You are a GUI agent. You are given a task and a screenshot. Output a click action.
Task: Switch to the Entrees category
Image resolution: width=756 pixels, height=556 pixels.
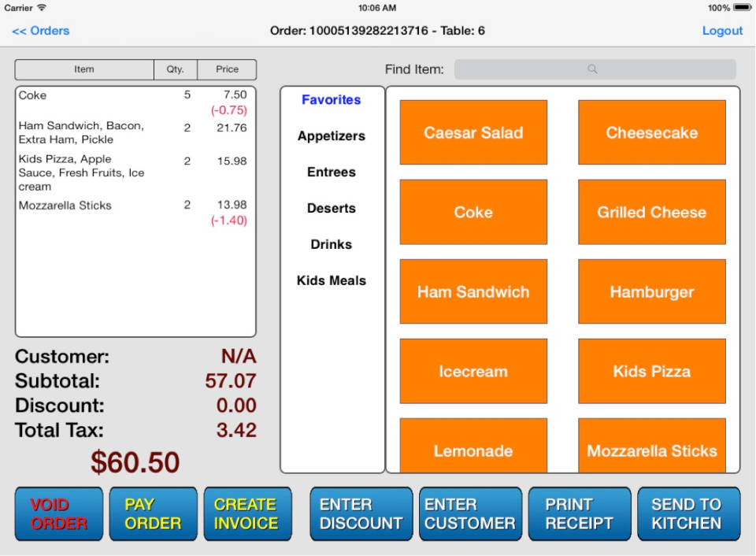[332, 172]
